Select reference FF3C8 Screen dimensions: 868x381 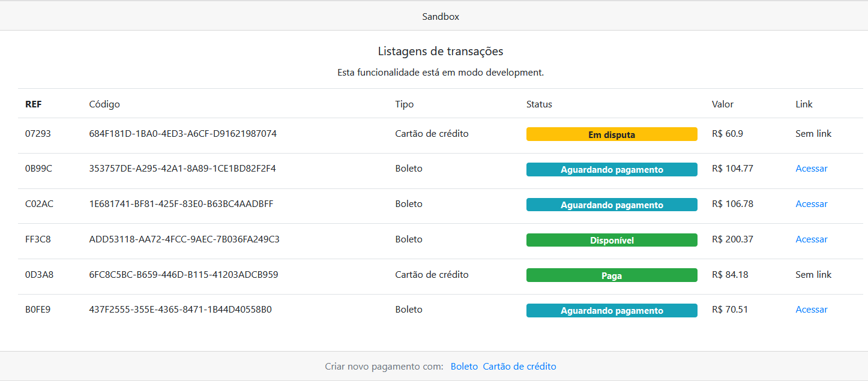pyautogui.click(x=38, y=239)
